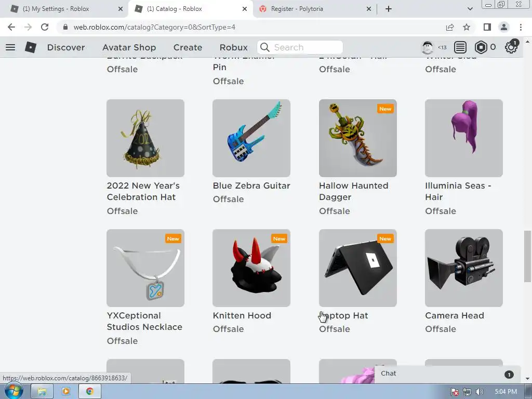
Task: Open the Roblox hamburger navigation menu
Action: click(10, 47)
